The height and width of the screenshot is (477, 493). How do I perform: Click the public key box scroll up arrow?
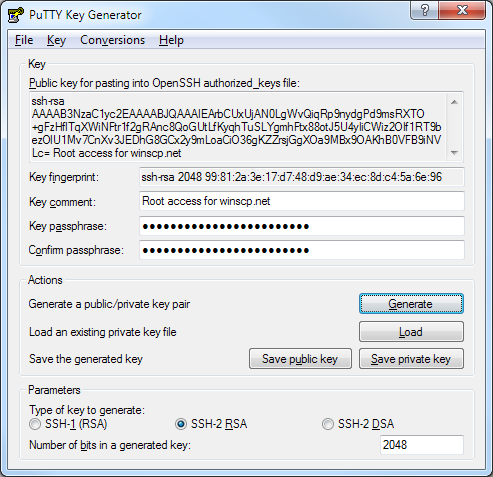coord(454,102)
